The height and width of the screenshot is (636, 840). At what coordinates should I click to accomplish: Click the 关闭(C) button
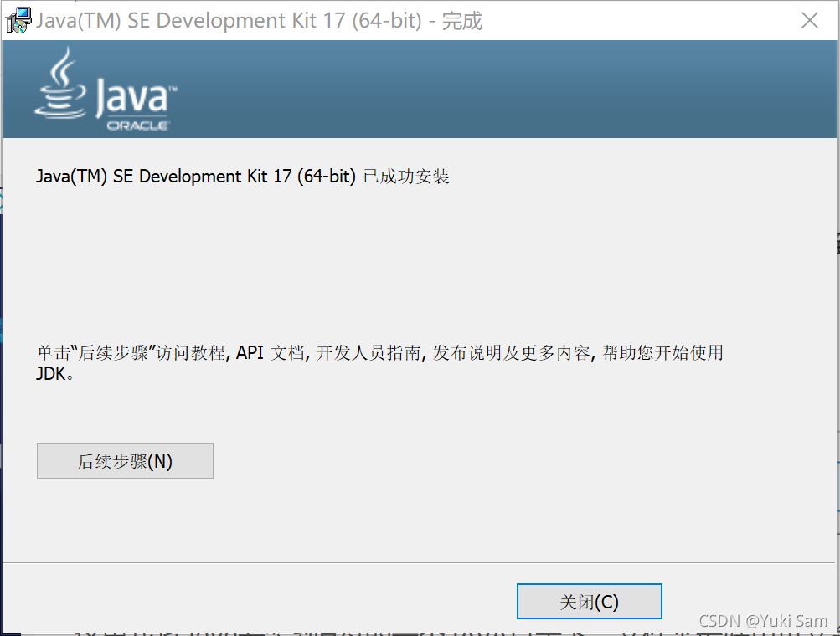[590, 601]
